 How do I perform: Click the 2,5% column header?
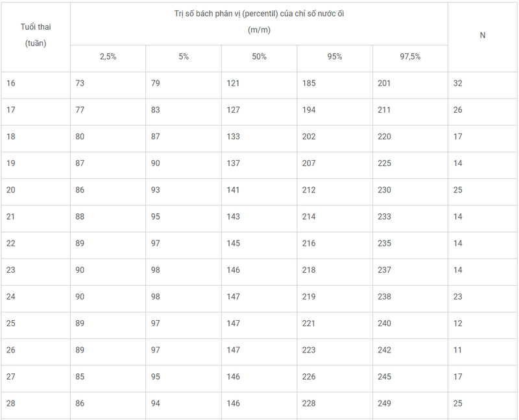[108, 56]
